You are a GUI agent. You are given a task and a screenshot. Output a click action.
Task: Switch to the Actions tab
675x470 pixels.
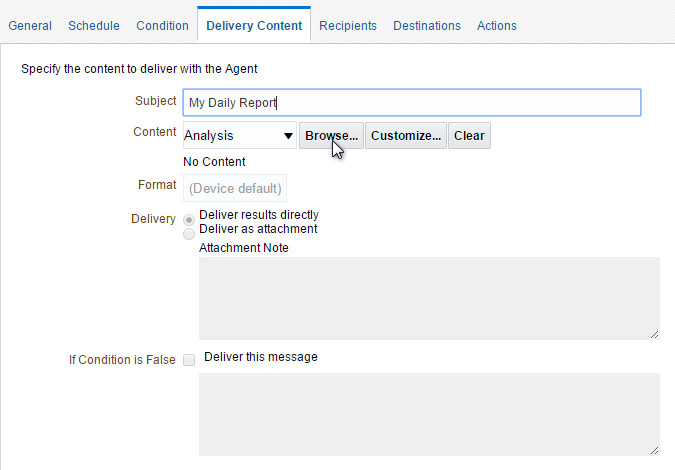coord(497,26)
